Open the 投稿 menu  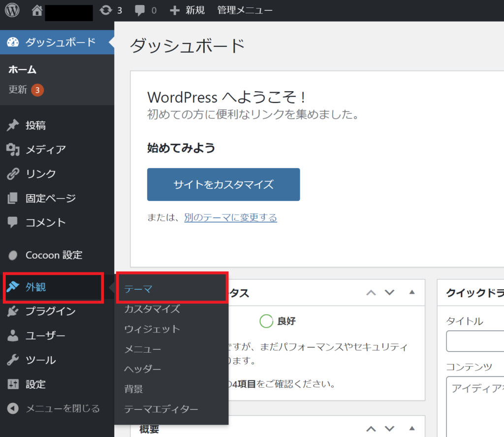[57, 125]
